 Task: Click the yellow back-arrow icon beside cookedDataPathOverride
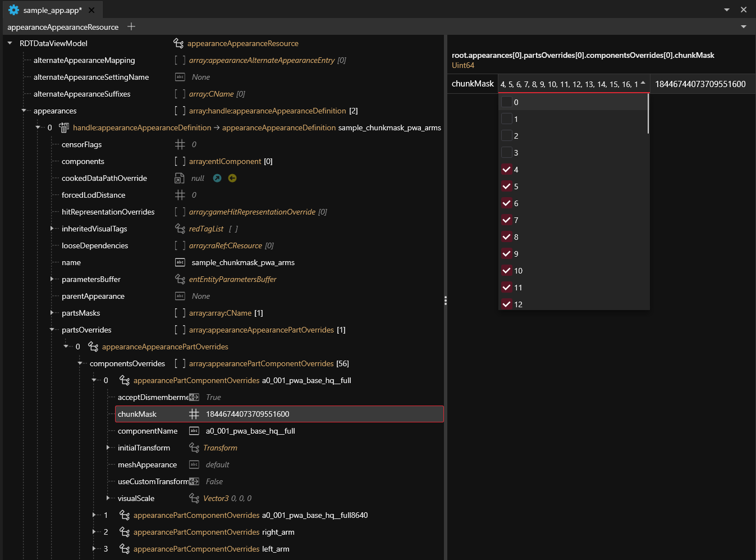[232, 178]
